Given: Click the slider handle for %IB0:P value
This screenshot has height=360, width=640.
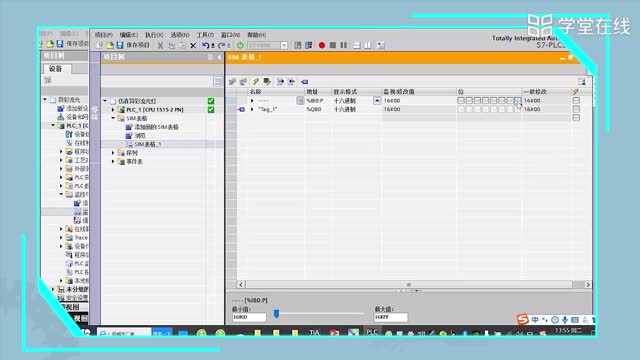Looking at the screenshot, I should click(276, 313).
